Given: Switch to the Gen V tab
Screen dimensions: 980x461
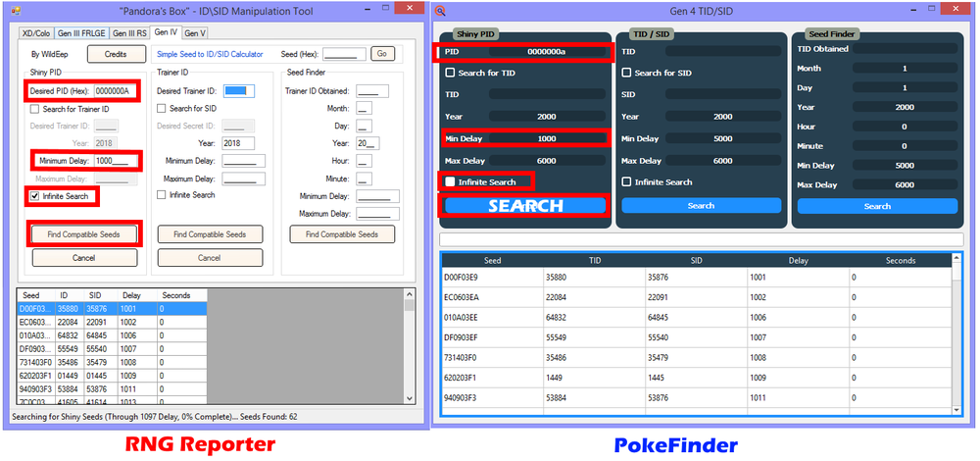Looking at the screenshot, I should pos(195,33).
